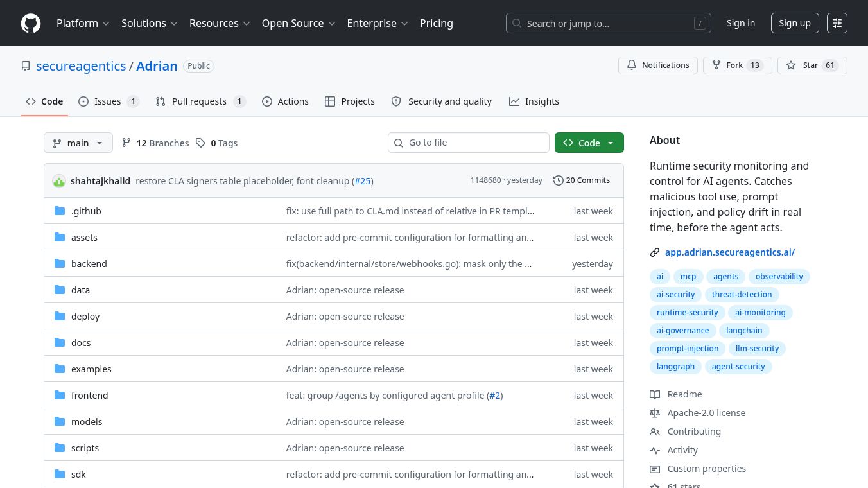Click the folder icon for deploy
The image size is (868, 488).
(60, 316)
